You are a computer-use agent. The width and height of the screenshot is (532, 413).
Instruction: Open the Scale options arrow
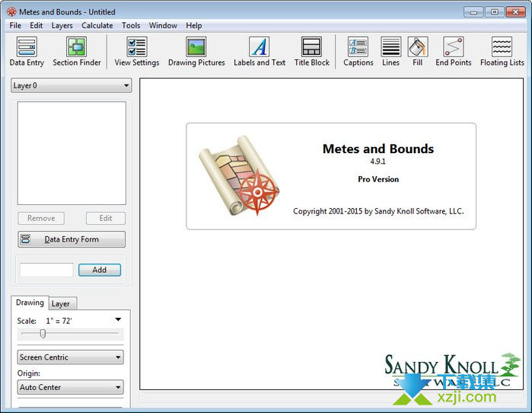tap(118, 319)
